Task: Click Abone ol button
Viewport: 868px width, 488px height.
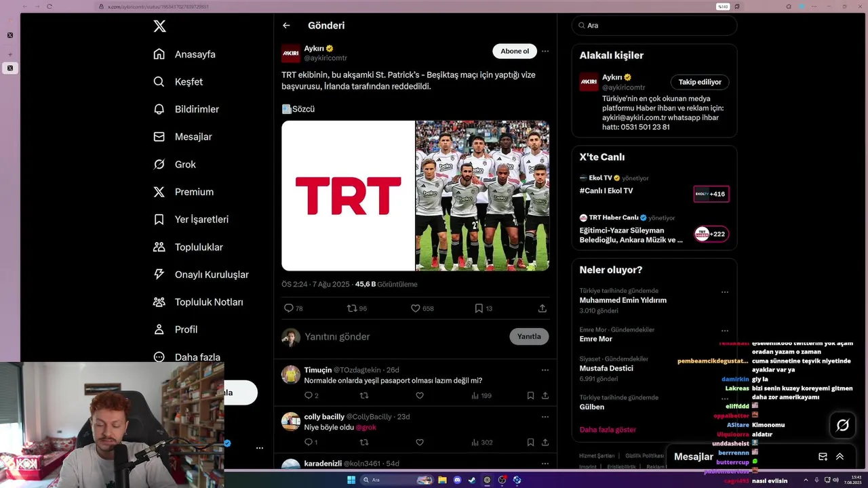Action: tap(515, 52)
